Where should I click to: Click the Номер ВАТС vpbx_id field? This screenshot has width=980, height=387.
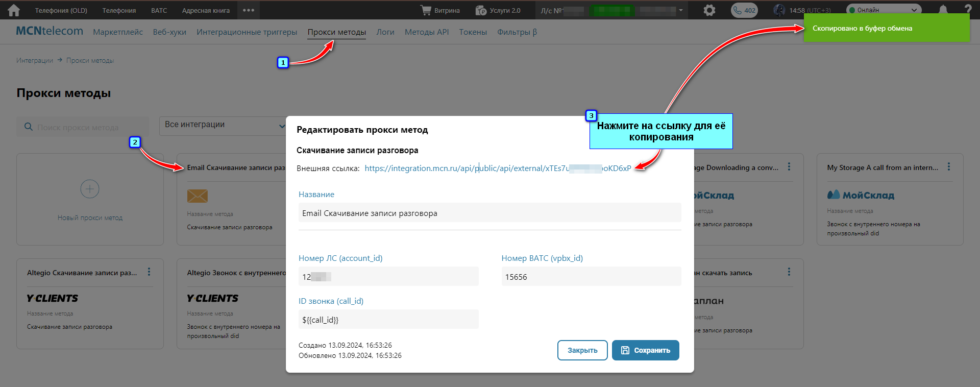tap(591, 277)
